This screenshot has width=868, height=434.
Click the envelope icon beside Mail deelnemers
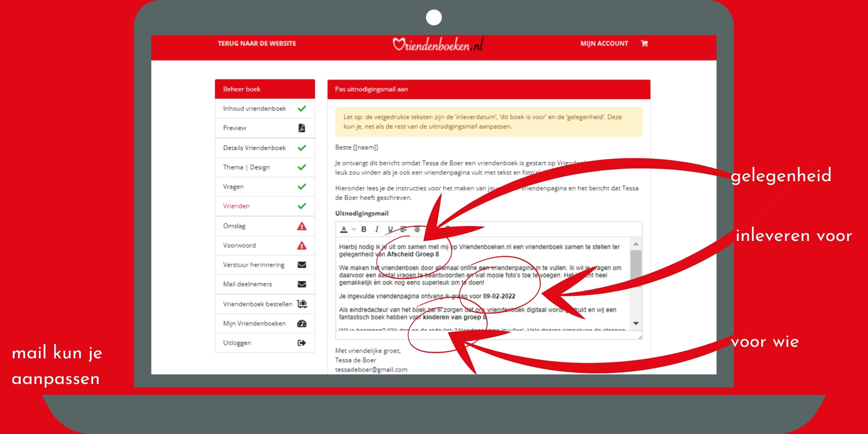tap(302, 284)
